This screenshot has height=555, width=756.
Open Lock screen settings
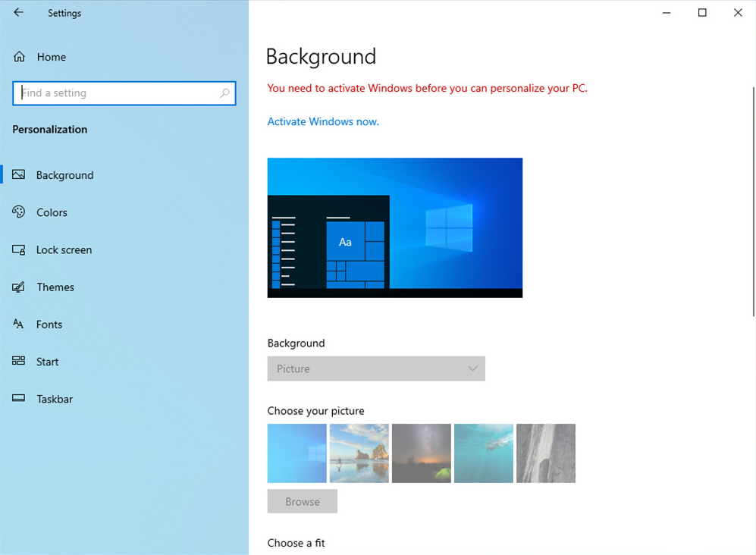(64, 249)
